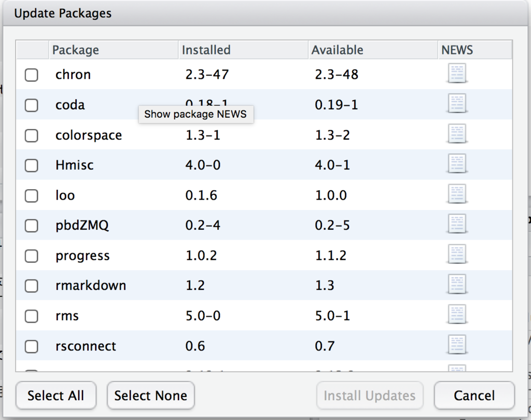Click the package name rsconnect

click(86, 346)
